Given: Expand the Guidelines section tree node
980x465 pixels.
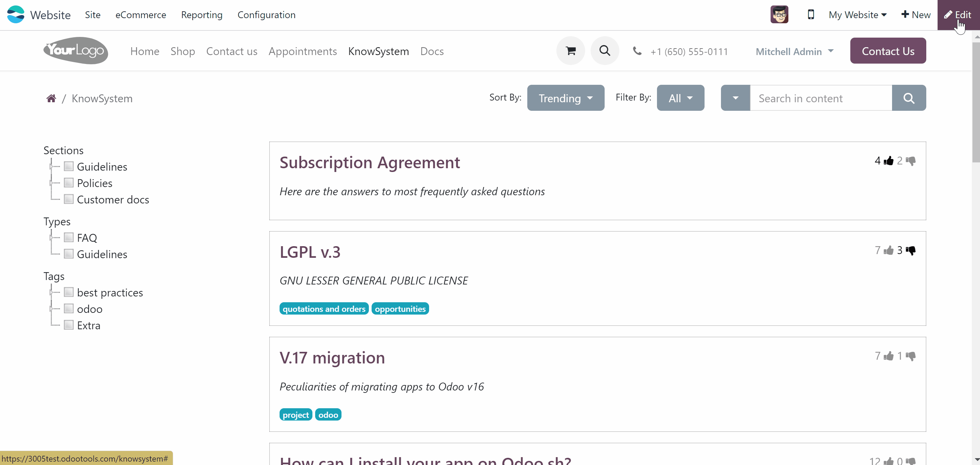Looking at the screenshot, I should tap(51, 167).
